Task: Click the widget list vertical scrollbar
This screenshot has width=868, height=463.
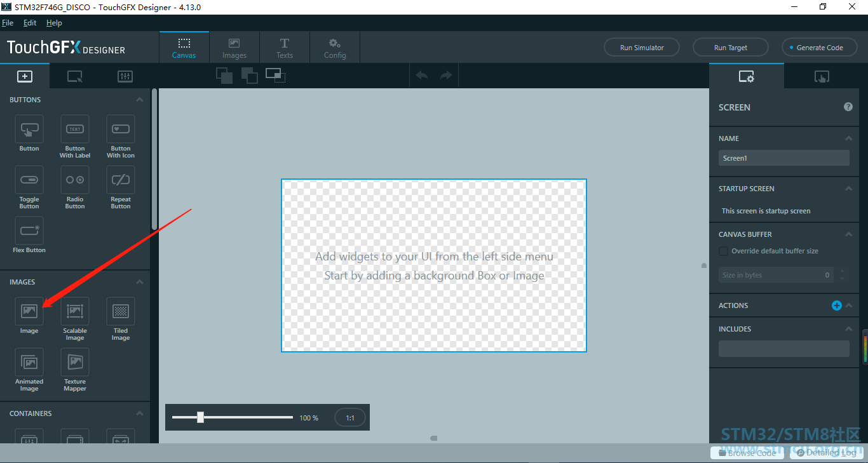Action: pos(154,159)
